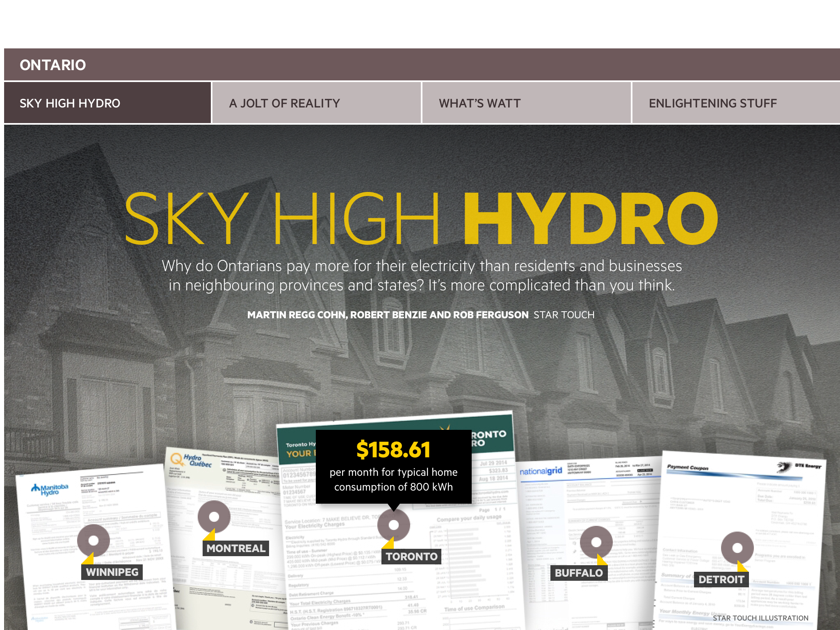Click the MONTREAL city label
Image resolution: width=840 pixels, height=630 pixels.
point(236,548)
